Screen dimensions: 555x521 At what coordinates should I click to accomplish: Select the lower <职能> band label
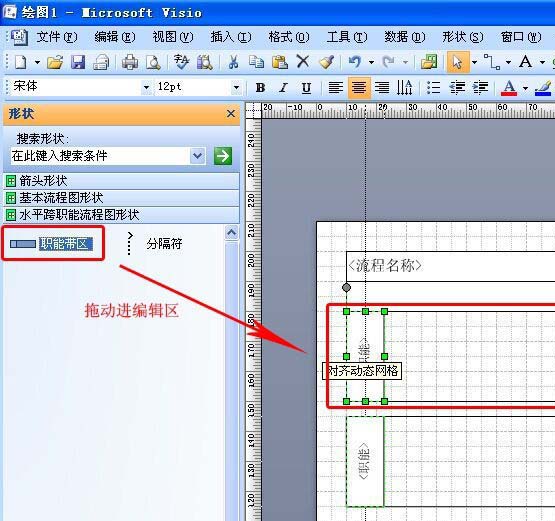point(365,461)
